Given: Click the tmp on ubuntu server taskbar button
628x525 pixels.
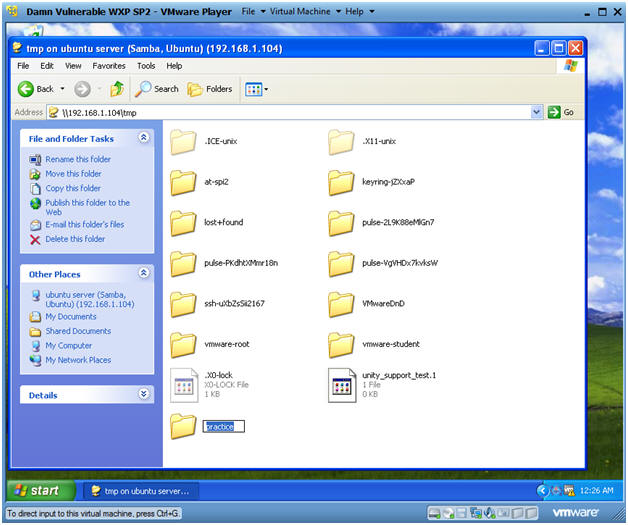Looking at the screenshot, I should pos(141,491).
